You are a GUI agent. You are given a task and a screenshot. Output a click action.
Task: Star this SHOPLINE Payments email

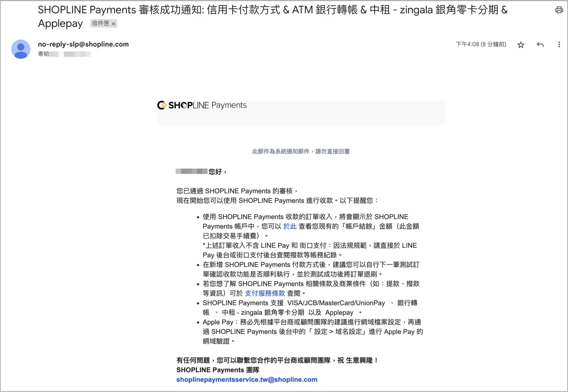(521, 45)
